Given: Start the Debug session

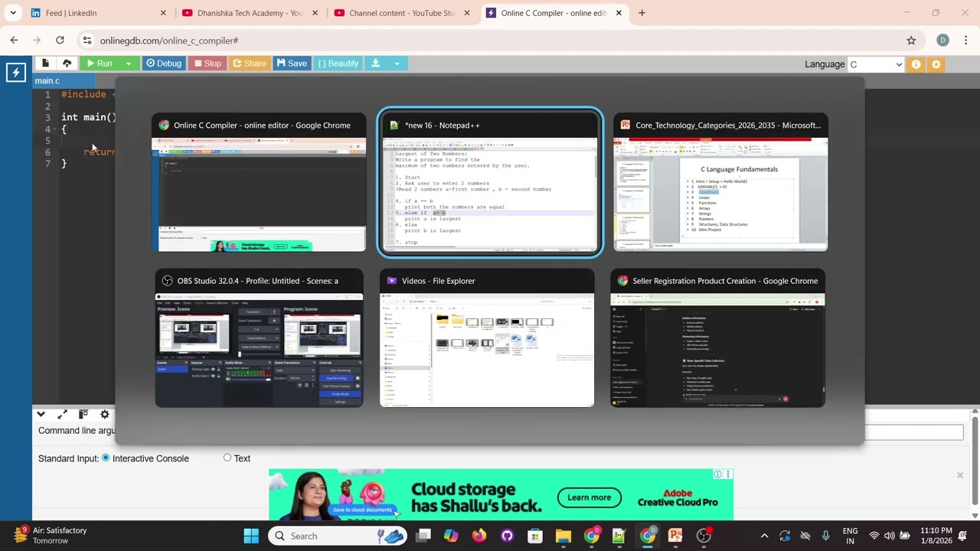Looking at the screenshot, I should 164,64.
